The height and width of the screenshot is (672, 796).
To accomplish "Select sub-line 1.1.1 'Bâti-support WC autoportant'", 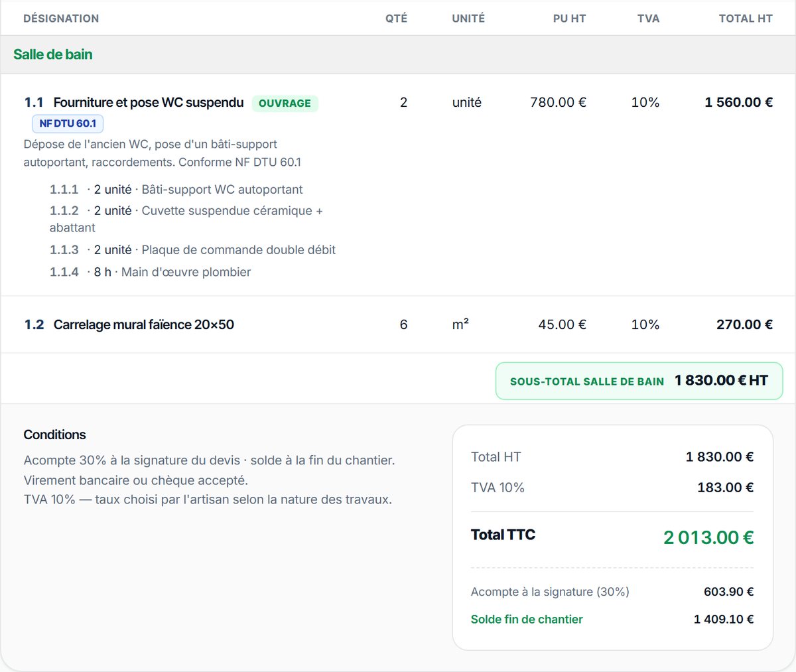I will click(176, 190).
